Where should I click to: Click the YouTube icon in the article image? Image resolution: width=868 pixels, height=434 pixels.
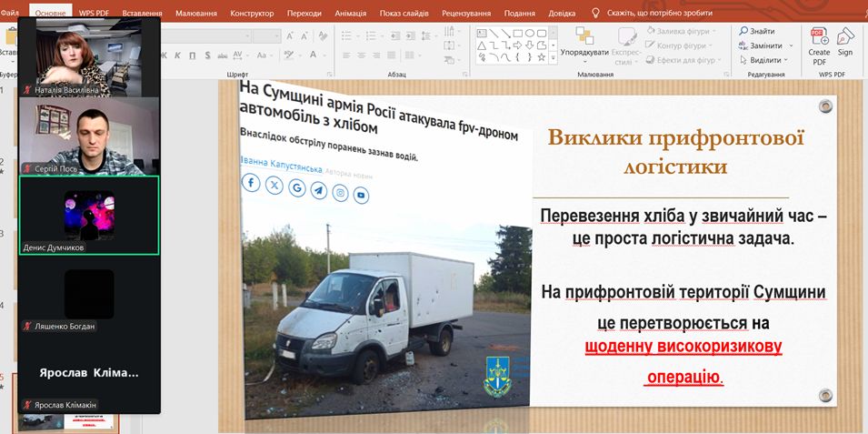click(361, 195)
